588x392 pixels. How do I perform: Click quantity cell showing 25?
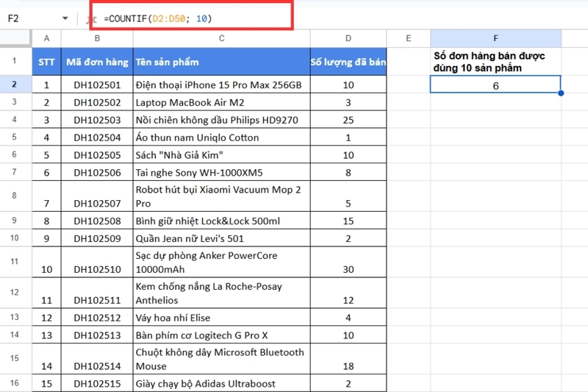[x=348, y=120]
